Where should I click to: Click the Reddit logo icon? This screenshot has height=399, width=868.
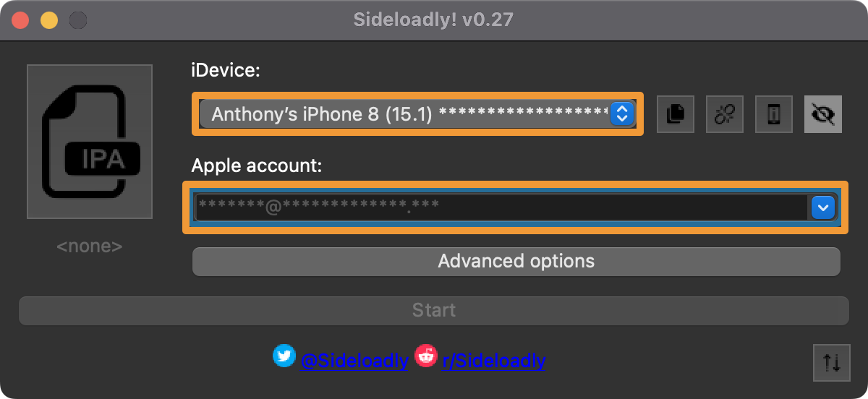point(426,356)
